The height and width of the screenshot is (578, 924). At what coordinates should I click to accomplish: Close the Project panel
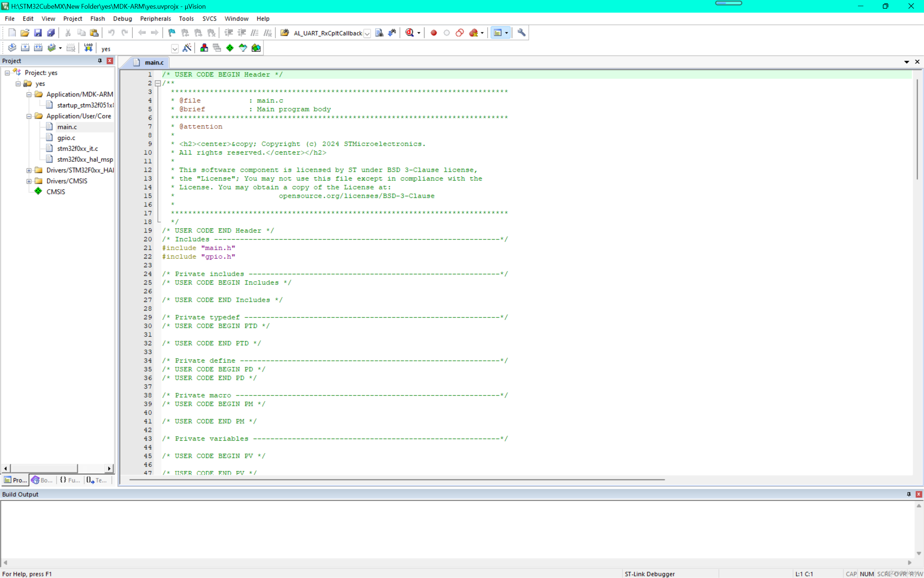[x=110, y=61]
